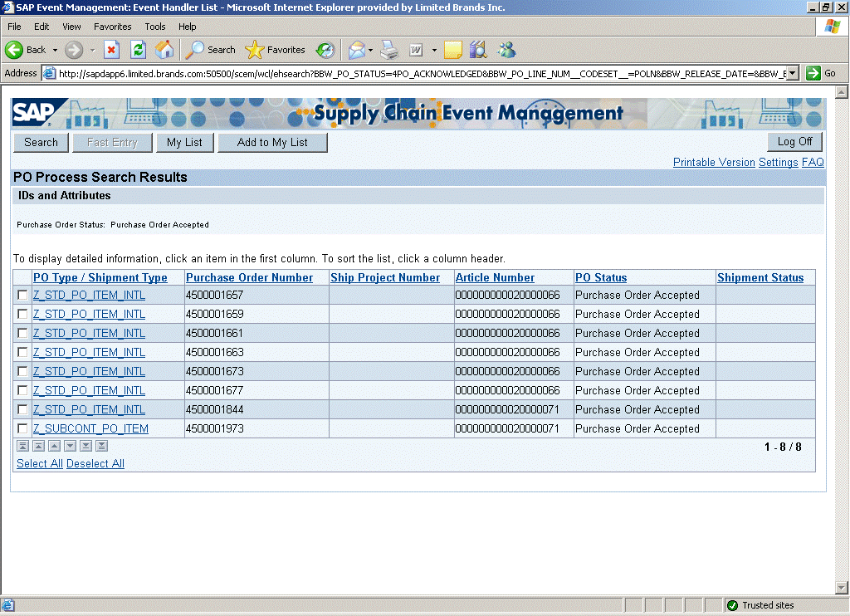
Task: Launch the Messenger people icon
Action: coord(507,50)
